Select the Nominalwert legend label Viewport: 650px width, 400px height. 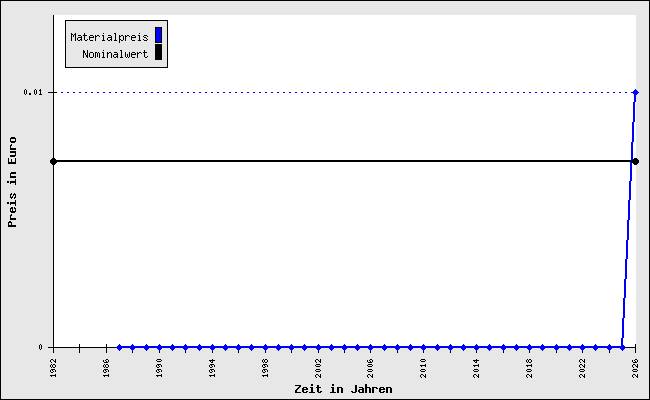coord(115,54)
